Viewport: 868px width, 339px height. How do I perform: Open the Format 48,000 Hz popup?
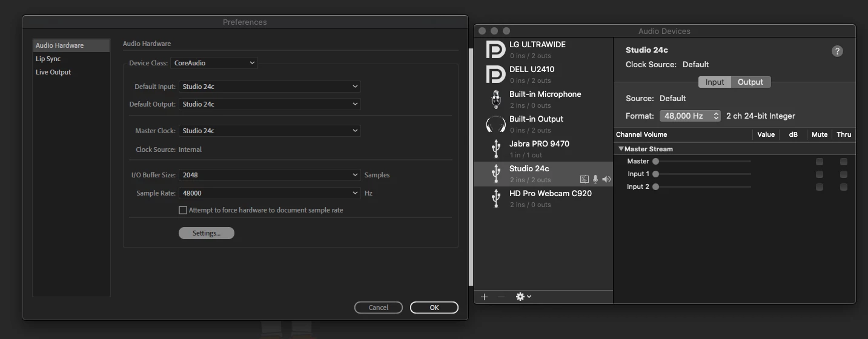click(x=690, y=116)
